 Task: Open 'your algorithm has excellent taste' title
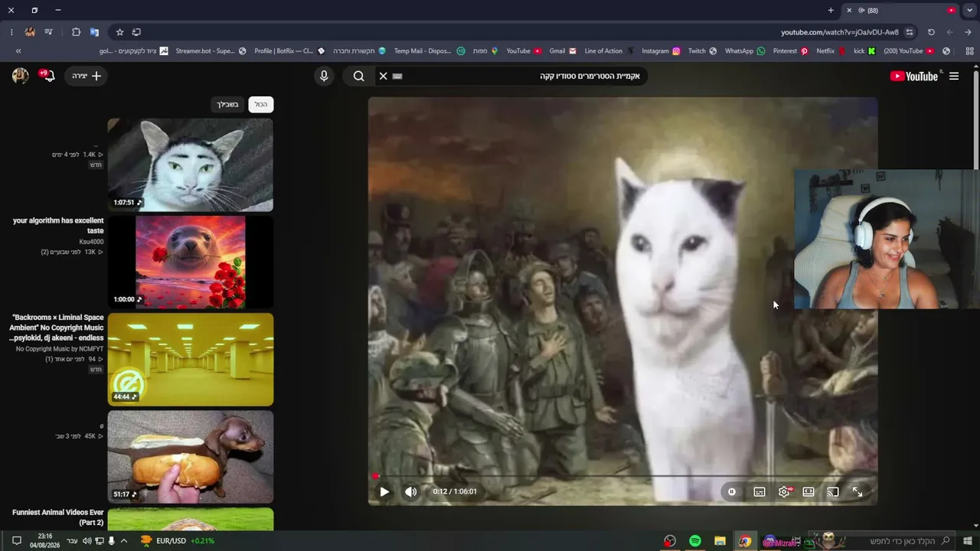tap(58, 226)
